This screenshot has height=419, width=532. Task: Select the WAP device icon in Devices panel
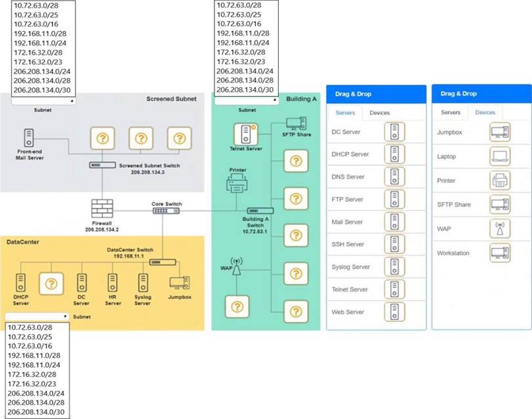coord(500,228)
